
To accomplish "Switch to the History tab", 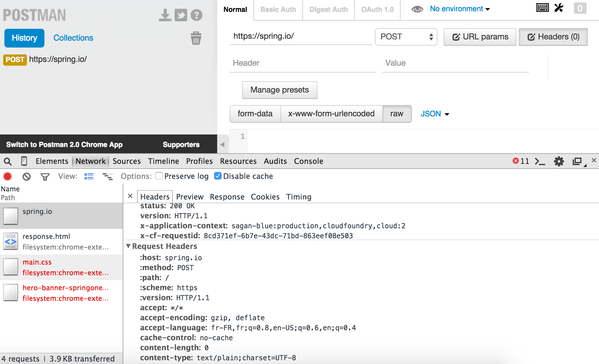I will tap(24, 38).
